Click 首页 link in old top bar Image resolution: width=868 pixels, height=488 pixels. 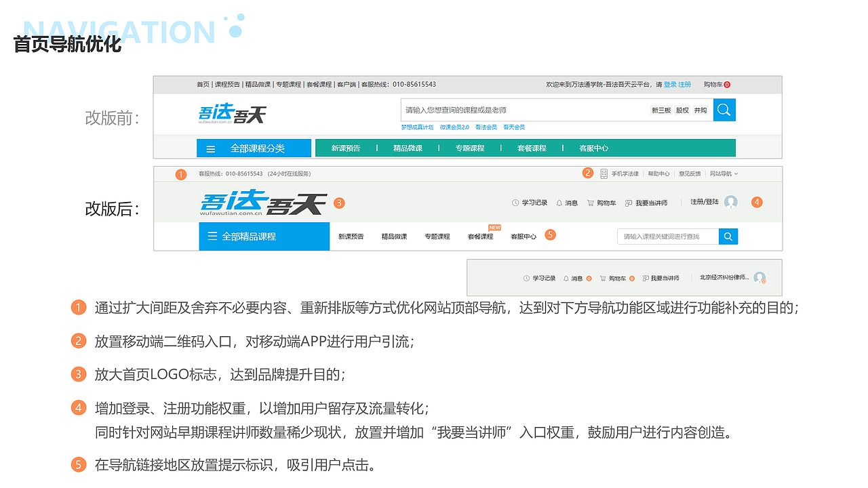203,85
